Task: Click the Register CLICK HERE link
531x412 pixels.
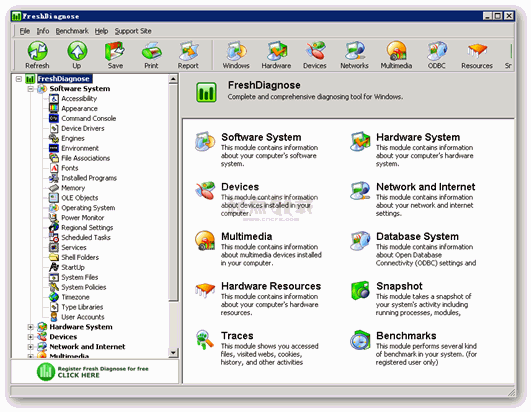Action: [79, 375]
